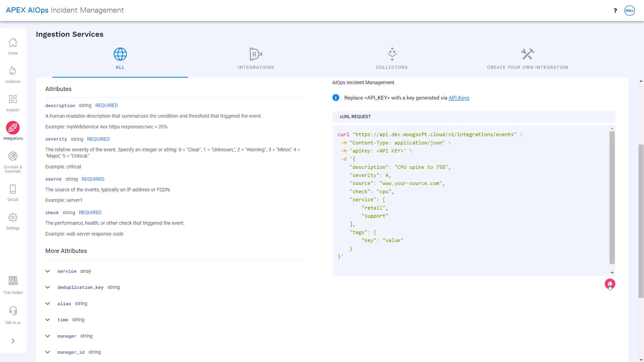
Task: Expand the service array attribute
Action: [48, 271]
